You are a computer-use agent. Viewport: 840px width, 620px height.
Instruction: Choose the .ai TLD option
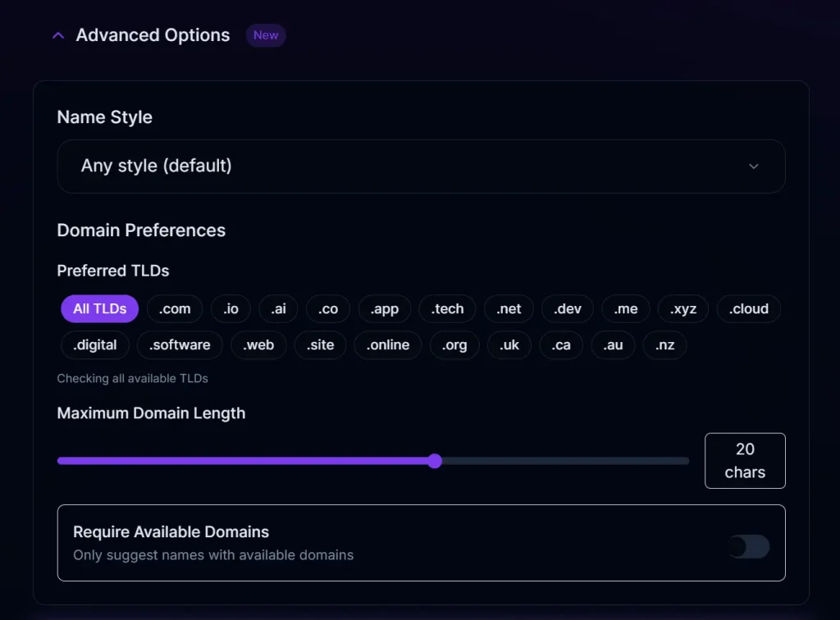pyautogui.click(x=278, y=308)
